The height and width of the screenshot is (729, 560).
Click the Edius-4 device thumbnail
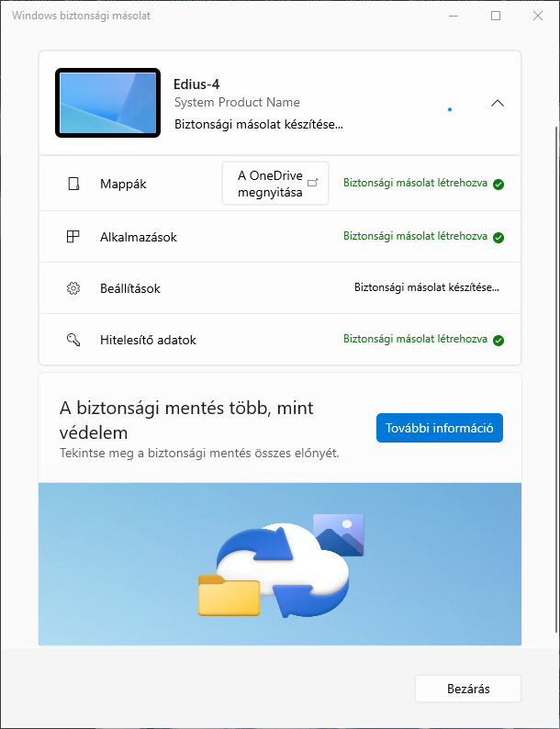click(108, 103)
